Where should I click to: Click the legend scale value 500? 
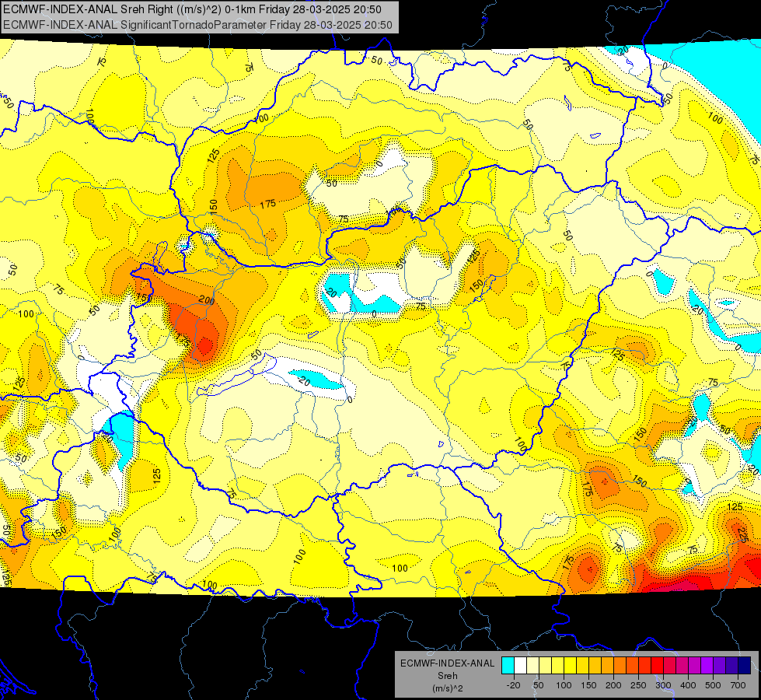click(713, 685)
